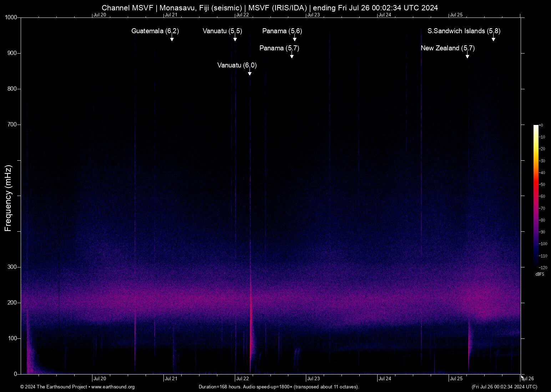Click the -120 value on the color scale
The width and height of the screenshot is (551, 392).
[x=543, y=268]
